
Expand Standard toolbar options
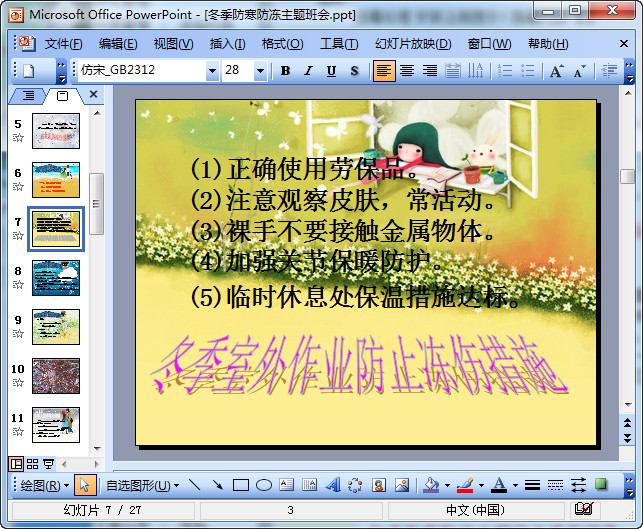coord(61,71)
